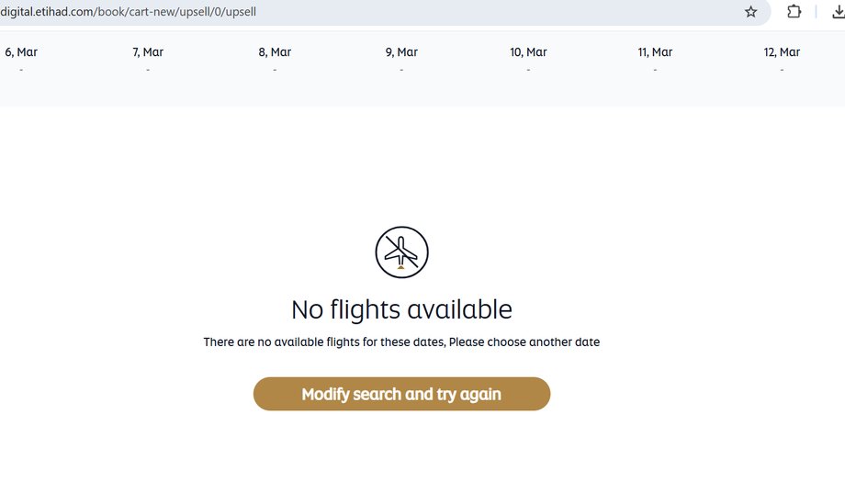Select the 6, Mar date tab
The image size is (845, 504).
21,52
